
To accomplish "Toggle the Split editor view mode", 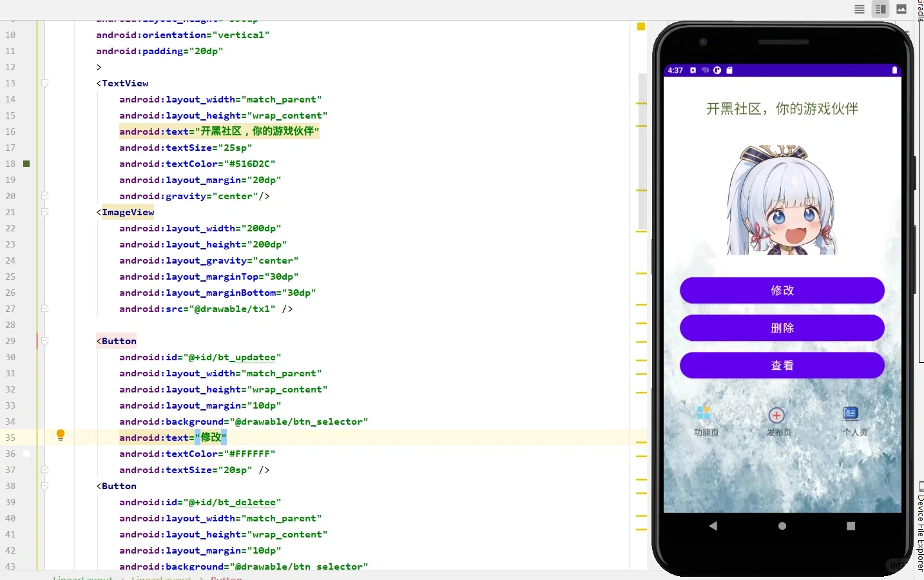I will point(880,9).
